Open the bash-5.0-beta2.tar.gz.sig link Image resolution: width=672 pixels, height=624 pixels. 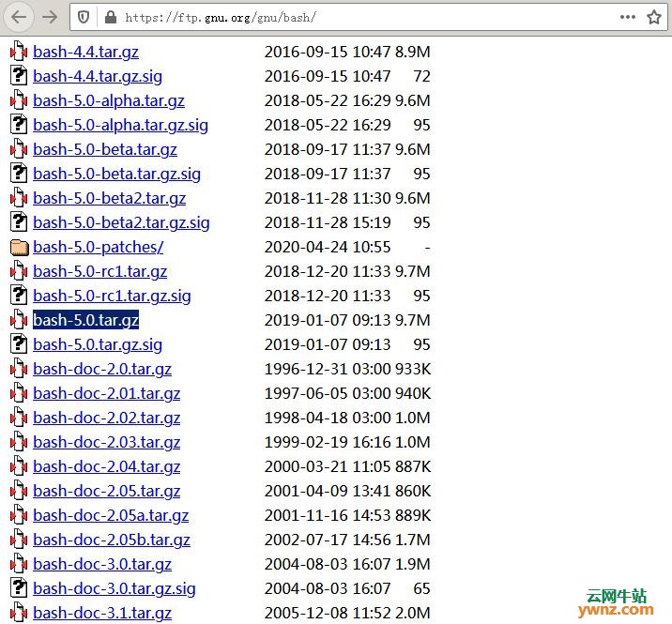[x=121, y=223]
